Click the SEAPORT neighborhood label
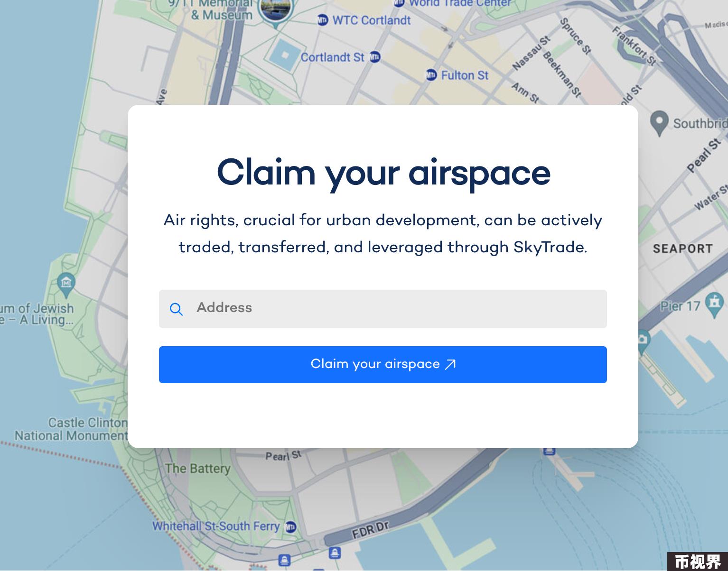728x571 pixels. (682, 249)
